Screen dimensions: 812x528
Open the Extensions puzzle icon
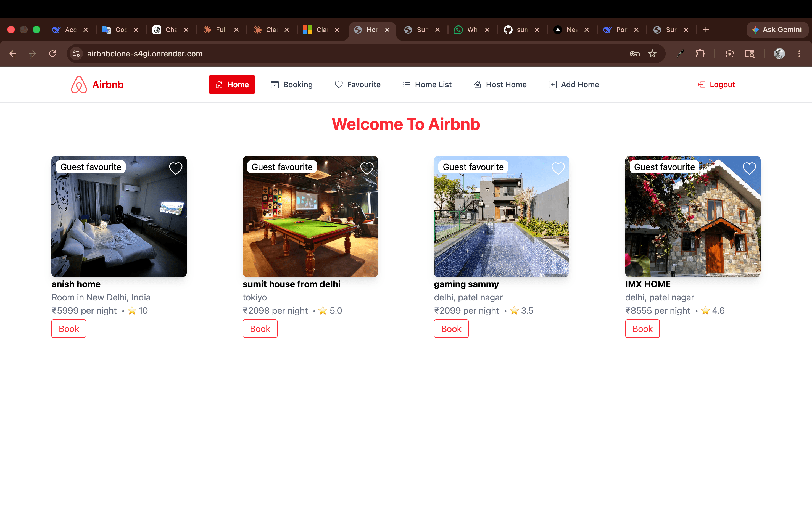(700, 54)
